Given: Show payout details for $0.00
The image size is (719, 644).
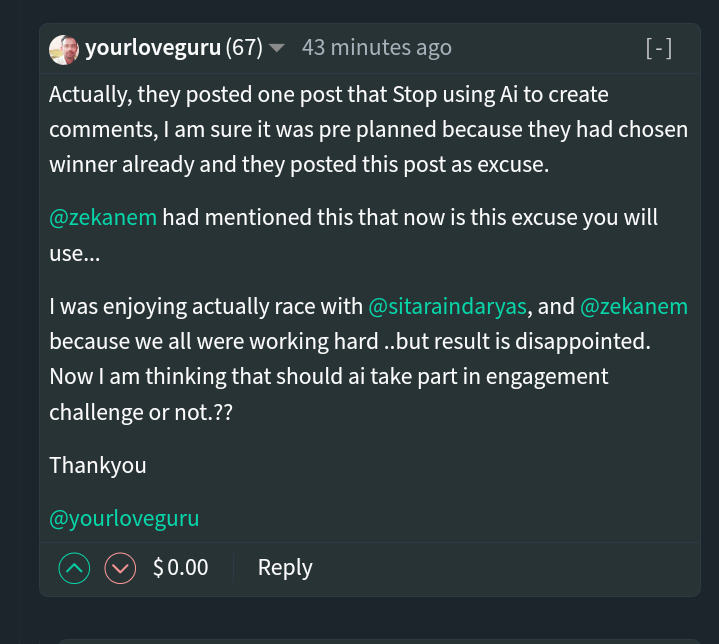Looking at the screenshot, I should pyautogui.click(x=181, y=568).
